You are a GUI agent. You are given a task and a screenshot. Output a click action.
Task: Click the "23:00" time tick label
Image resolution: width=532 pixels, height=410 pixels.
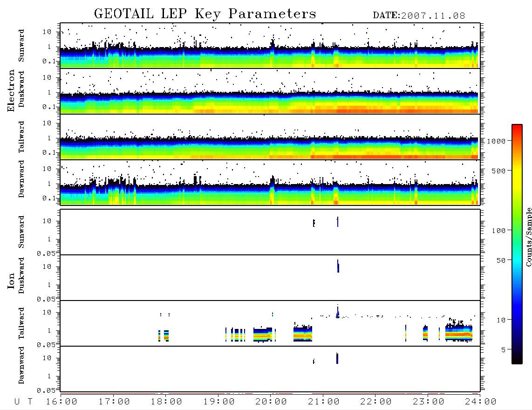pos(429,402)
